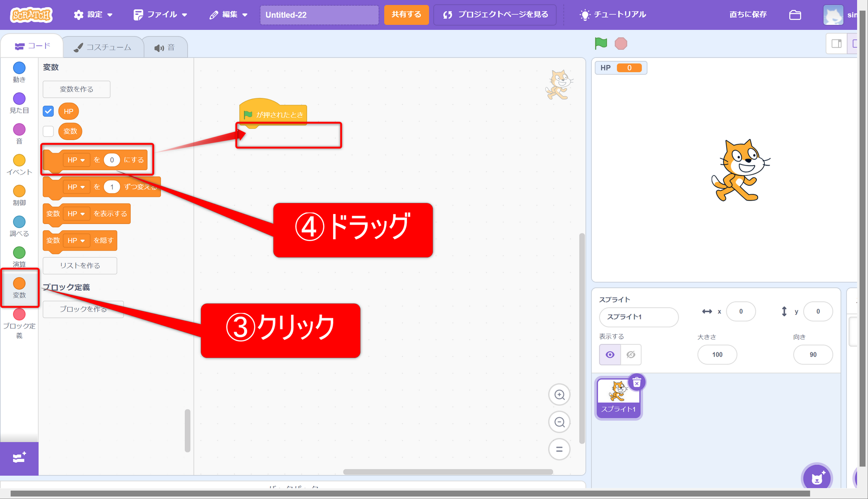Click the sprite size field showing 100

(x=717, y=355)
